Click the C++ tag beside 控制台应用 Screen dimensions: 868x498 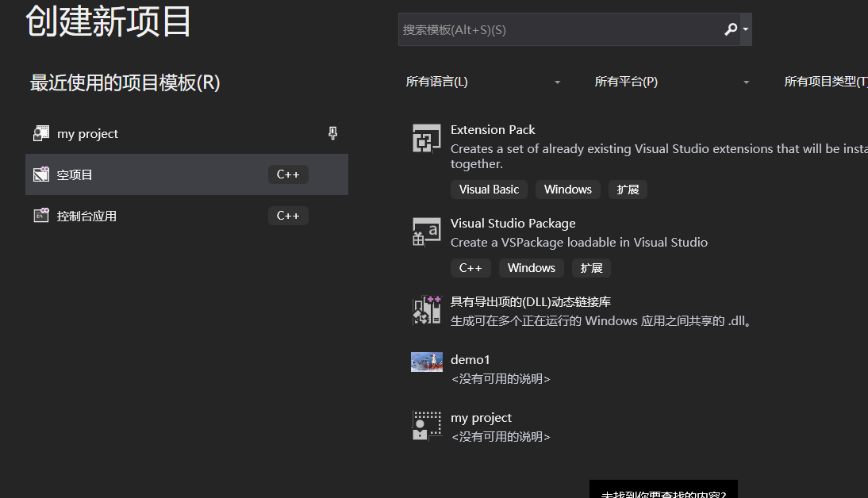(x=288, y=216)
